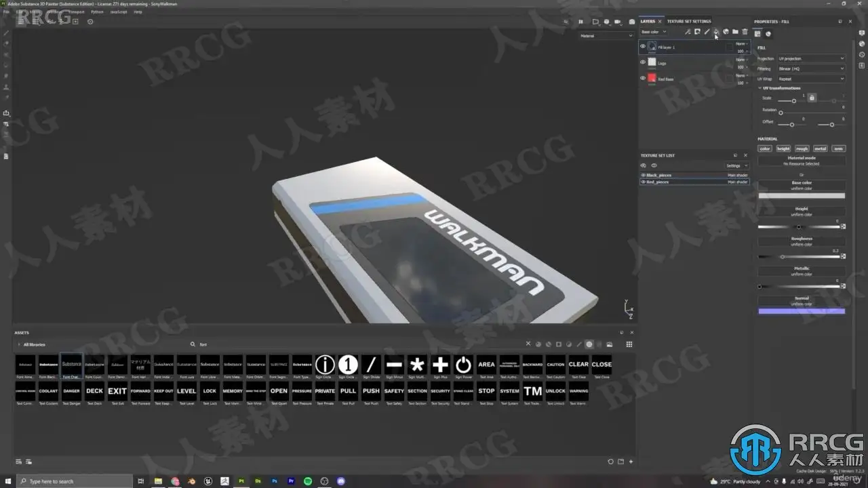
Task: Toggle the height material channel
Action: (x=783, y=148)
